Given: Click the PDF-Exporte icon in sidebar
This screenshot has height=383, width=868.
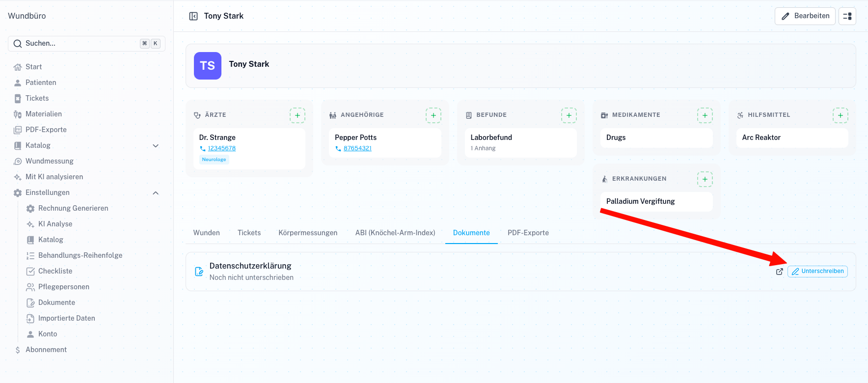Looking at the screenshot, I should [18, 130].
